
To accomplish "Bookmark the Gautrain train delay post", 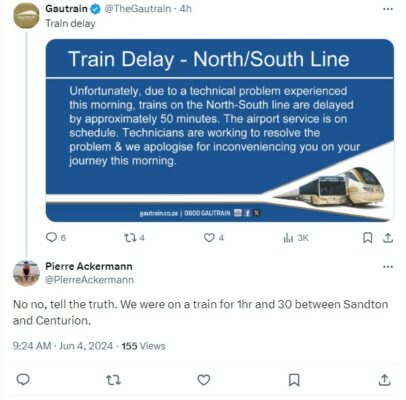I will pyautogui.click(x=367, y=238).
